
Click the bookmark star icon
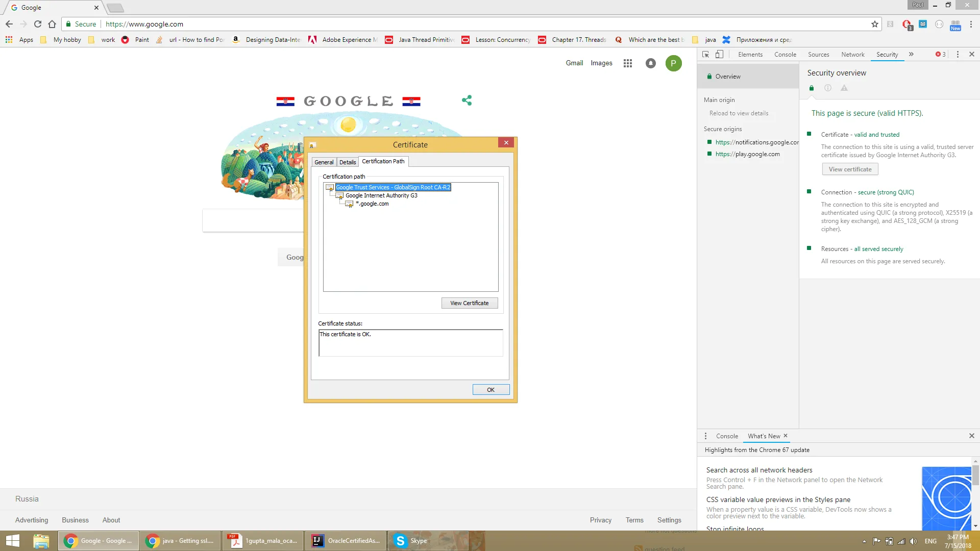click(875, 24)
